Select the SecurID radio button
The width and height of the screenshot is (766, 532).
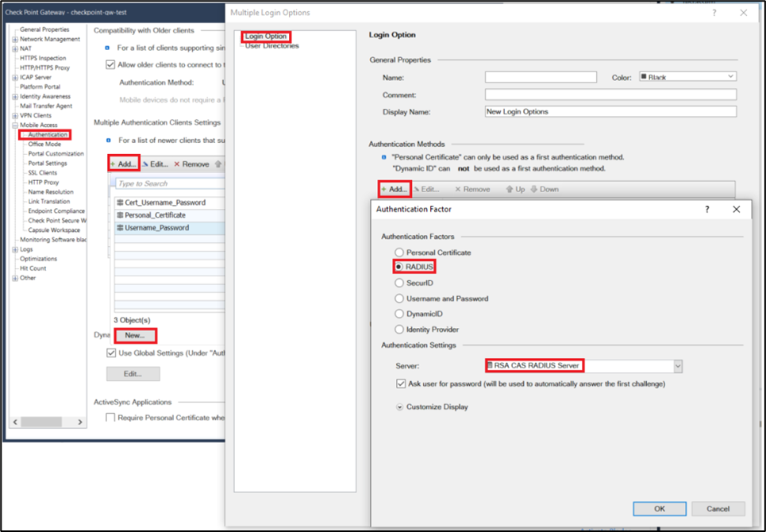point(399,283)
